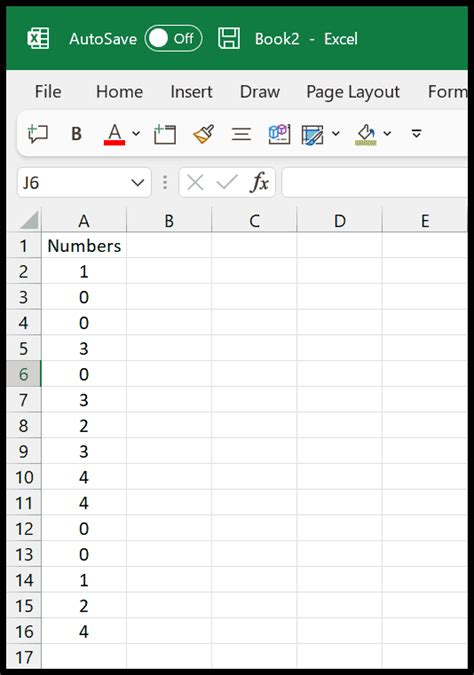Screen dimensions: 474x675
Task: Select column E header
Action: tap(425, 221)
